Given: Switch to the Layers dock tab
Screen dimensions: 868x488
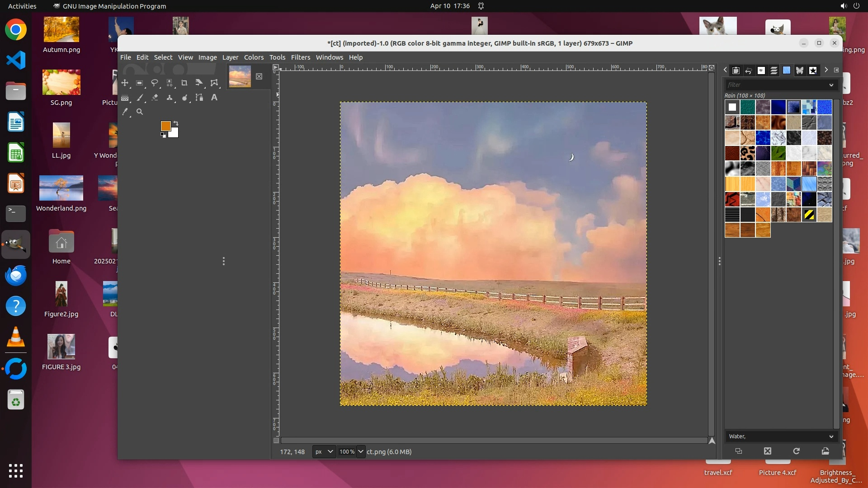Looking at the screenshot, I should click(x=774, y=70).
